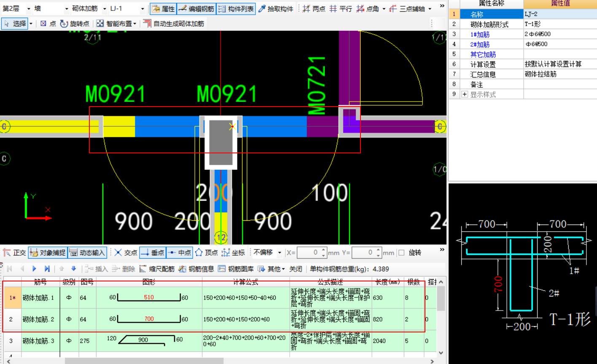Open the LJ-1 component dropdown

click(x=143, y=9)
